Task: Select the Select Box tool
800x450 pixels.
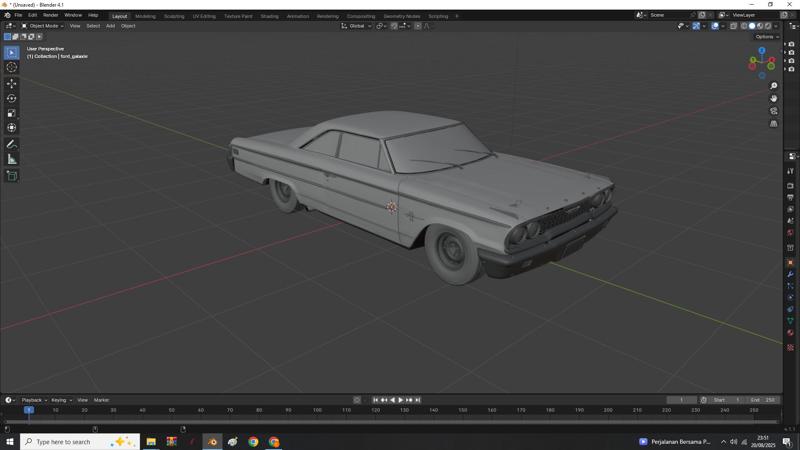Action: [x=11, y=53]
